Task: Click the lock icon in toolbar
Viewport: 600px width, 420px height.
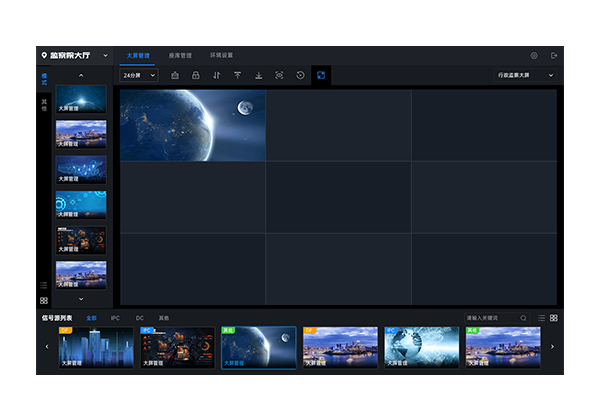Action: coord(196,75)
